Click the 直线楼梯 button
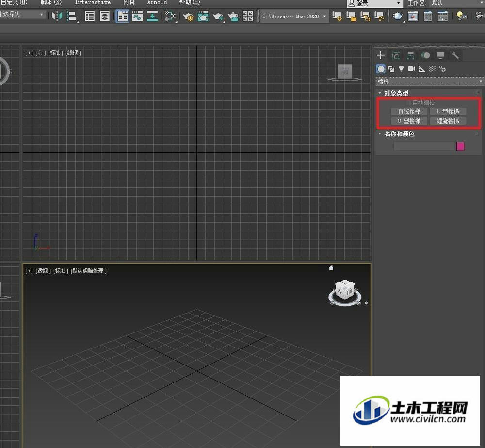 click(409, 112)
